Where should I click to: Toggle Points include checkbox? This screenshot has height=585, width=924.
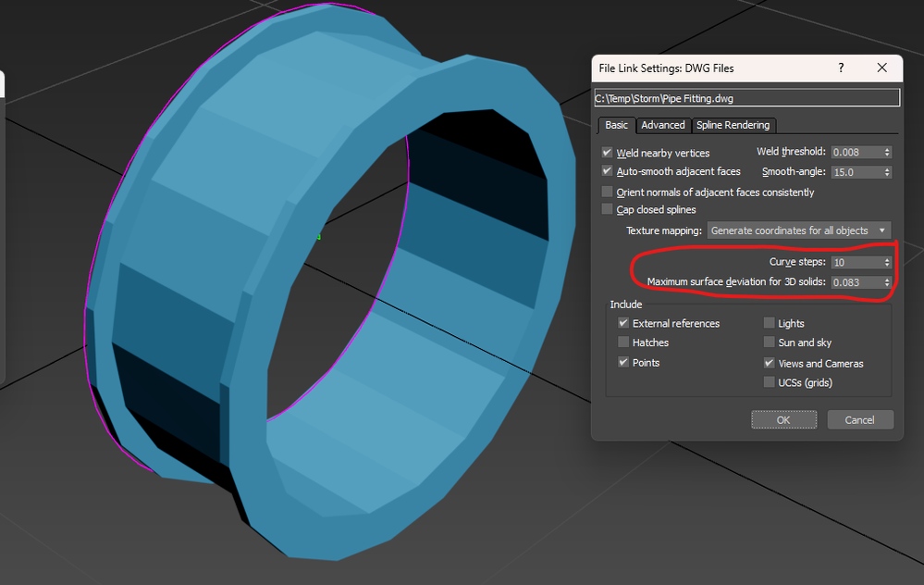(x=622, y=362)
